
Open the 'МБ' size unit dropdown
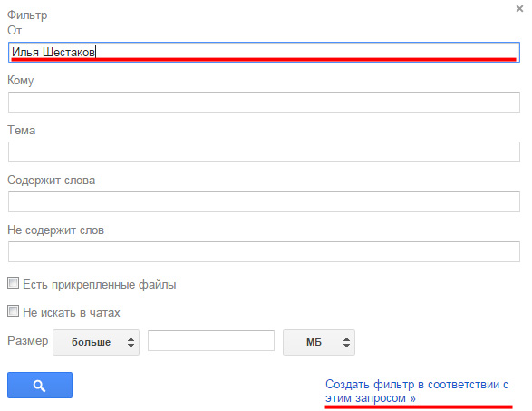point(319,342)
